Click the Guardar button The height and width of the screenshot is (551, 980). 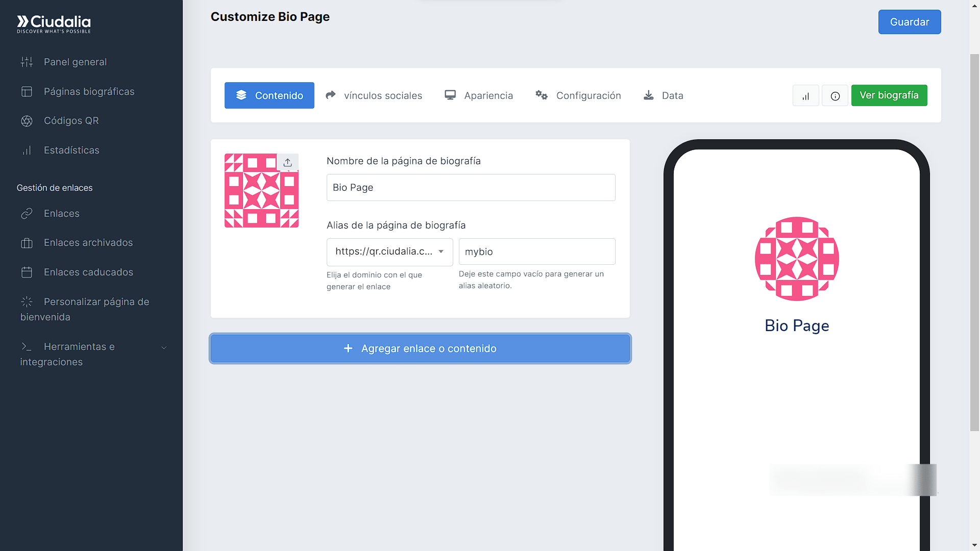tap(909, 22)
